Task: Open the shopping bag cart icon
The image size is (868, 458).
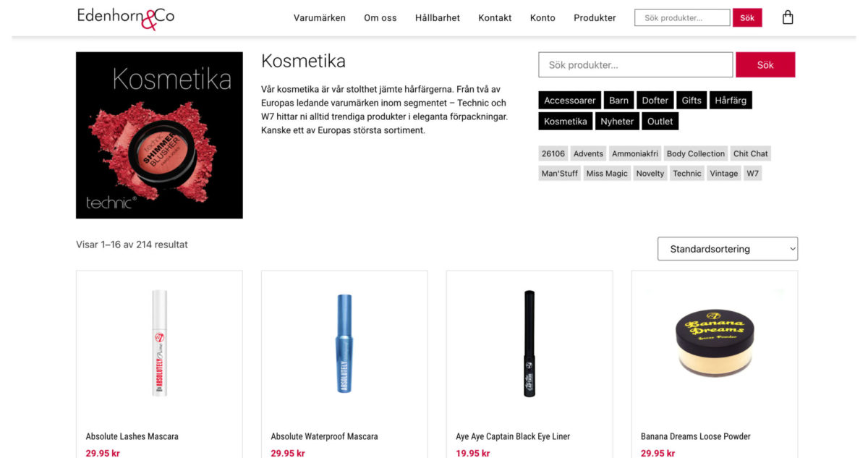Action: (x=788, y=17)
